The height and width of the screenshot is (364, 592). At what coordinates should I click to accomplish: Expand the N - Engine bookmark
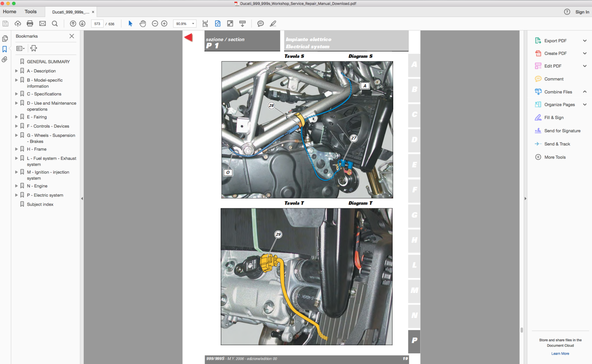pos(16,186)
